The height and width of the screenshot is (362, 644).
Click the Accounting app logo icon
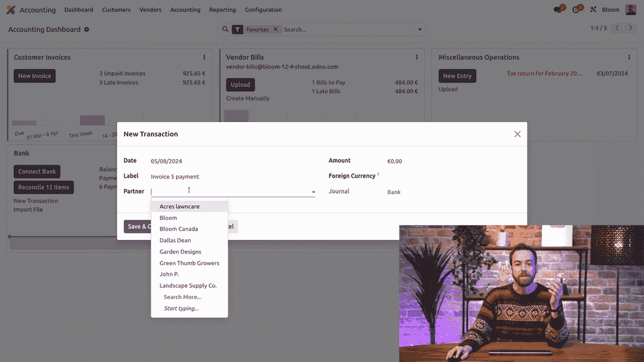(x=11, y=10)
